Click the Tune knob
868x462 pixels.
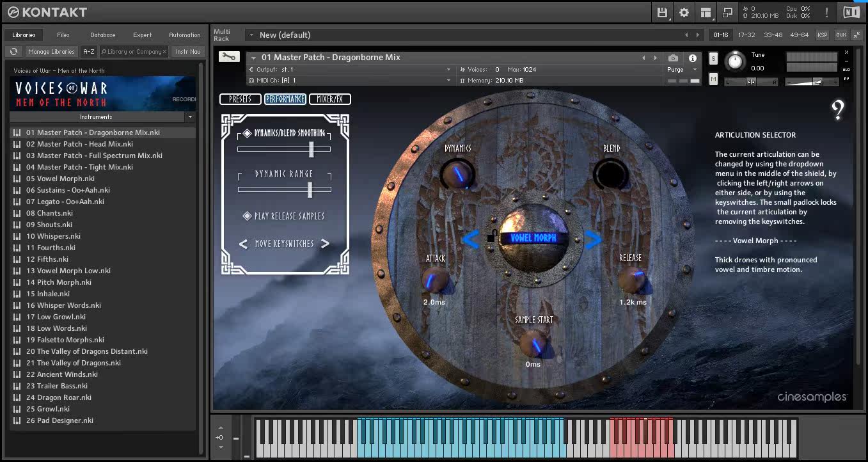[735, 61]
